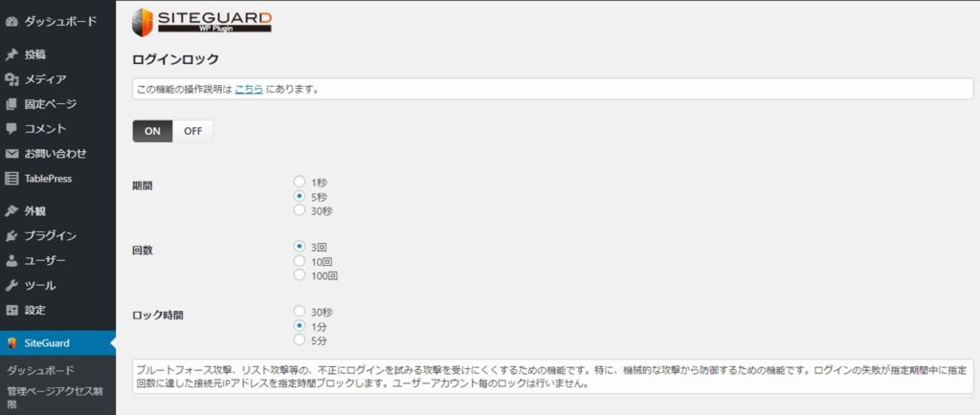The width and height of the screenshot is (980, 415).
Task: Click the envelope icon beside お問い合わせ
Action: (x=11, y=154)
